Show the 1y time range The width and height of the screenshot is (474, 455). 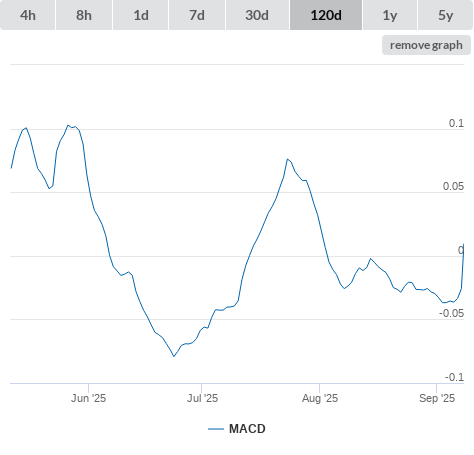(390, 15)
